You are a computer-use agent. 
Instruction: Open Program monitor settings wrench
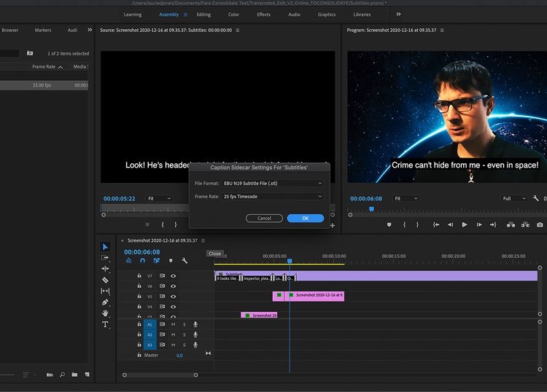click(x=535, y=198)
